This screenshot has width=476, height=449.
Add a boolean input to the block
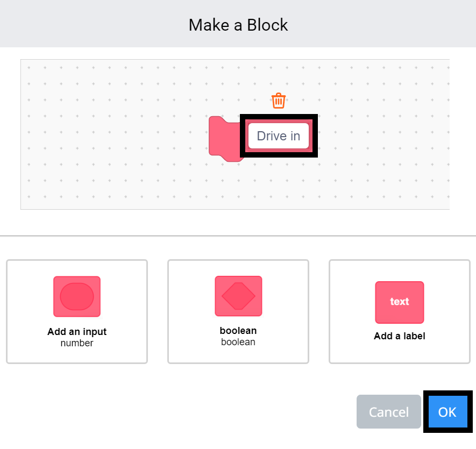tap(238, 311)
